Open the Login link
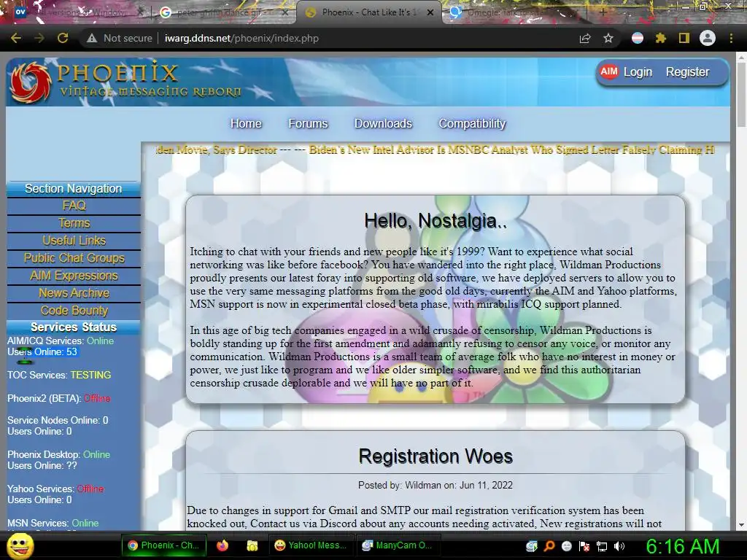The width and height of the screenshot is (747, 560). click(638, 72)
